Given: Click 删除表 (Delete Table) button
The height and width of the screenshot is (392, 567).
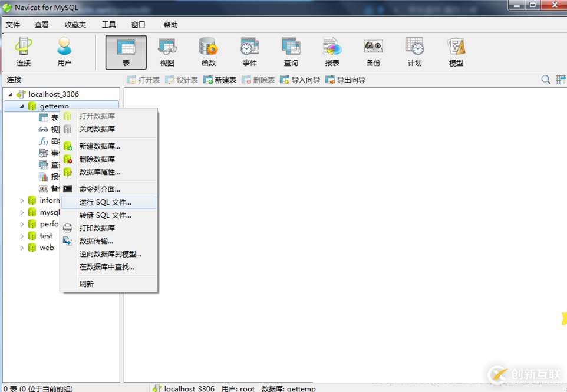Looking at the screenshot, I should tap(258, 80).
